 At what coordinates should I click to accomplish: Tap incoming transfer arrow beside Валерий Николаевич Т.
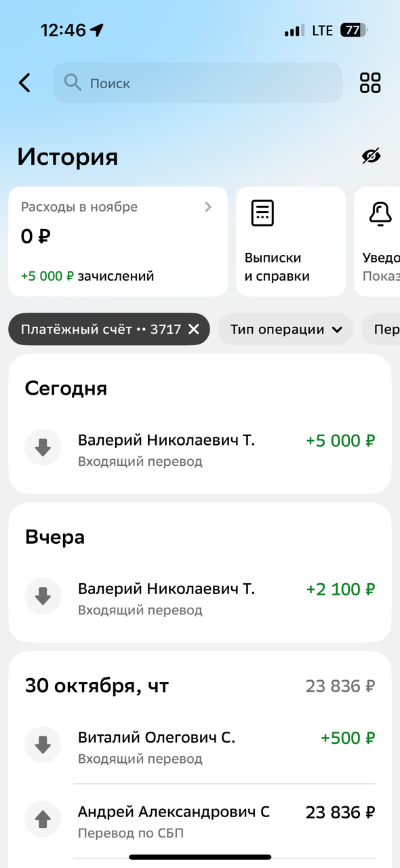pos(43,448)
